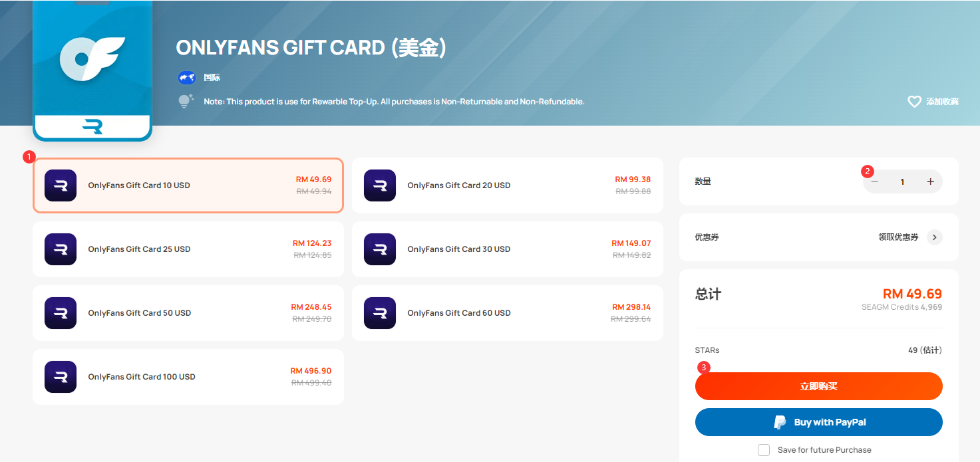Click the lightbulb note icon

pyautogui.click(x=186, y=101)
